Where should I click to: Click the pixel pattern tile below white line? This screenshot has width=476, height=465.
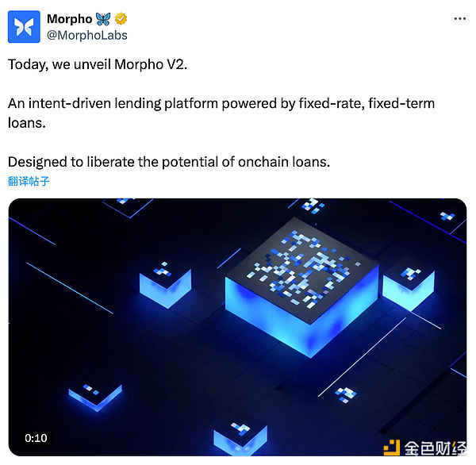(x=345, y=395)
